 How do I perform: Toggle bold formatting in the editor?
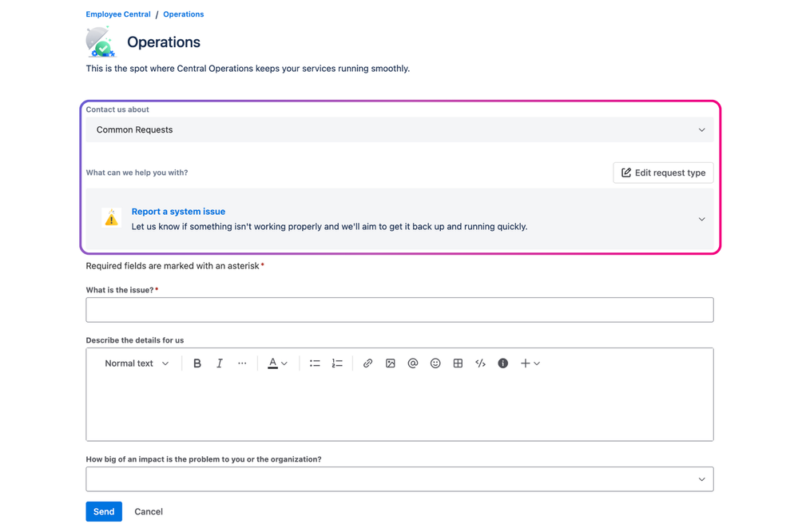click(x=197, y=363)
